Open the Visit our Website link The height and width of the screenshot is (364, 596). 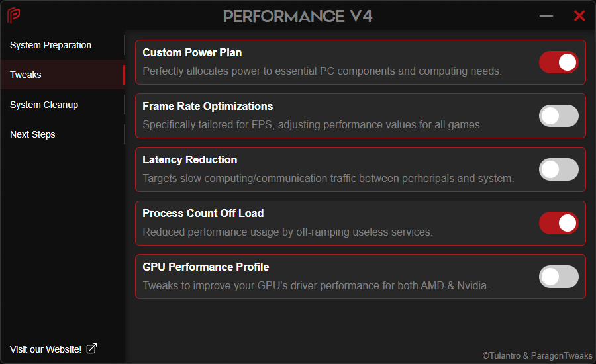point(46,349)
